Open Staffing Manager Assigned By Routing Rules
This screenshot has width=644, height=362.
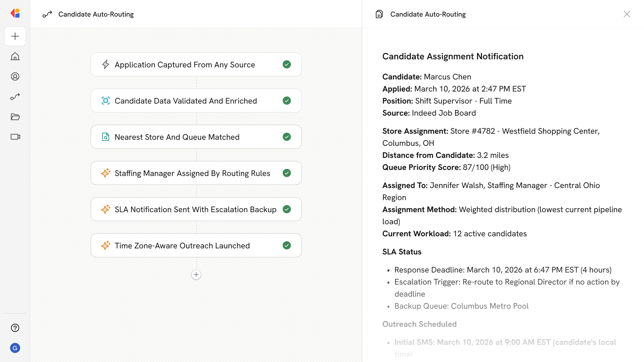coord(192,173)
